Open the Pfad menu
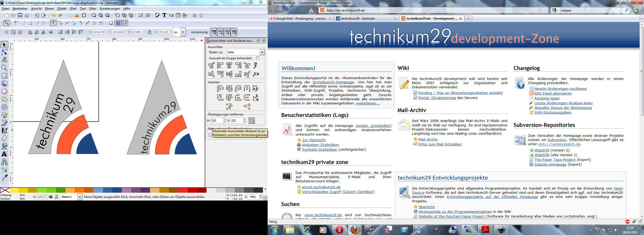The width and height of the screenshot is (644, 235). coord(73,9)
